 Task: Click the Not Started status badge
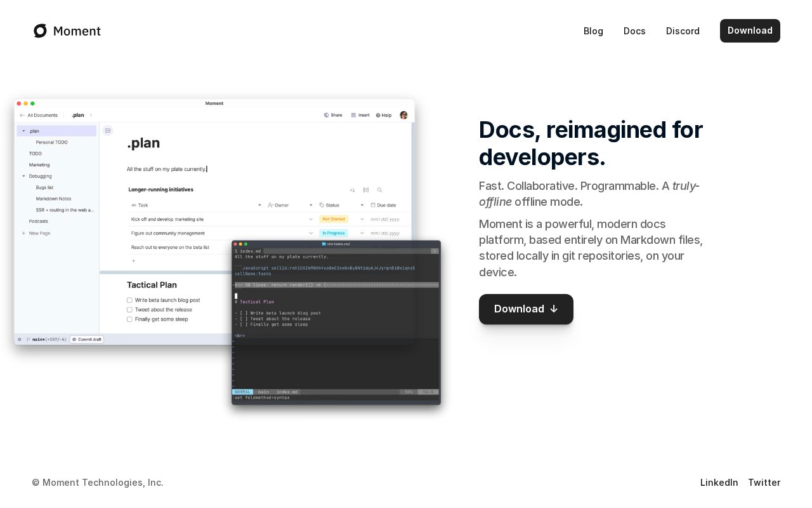(333, 219)
